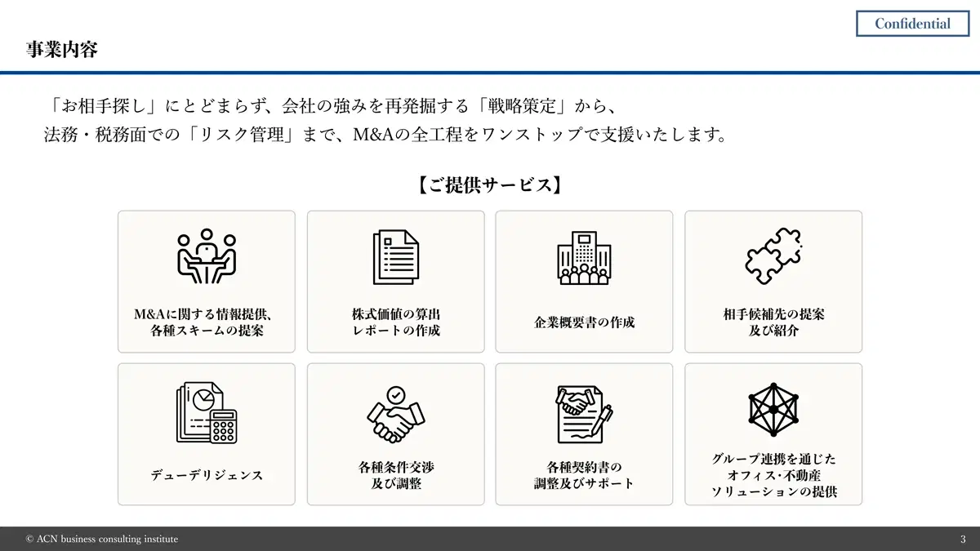
Task: Select text M&Aに関する情報提供、各種スキームの提案
Action: [207, 322]
